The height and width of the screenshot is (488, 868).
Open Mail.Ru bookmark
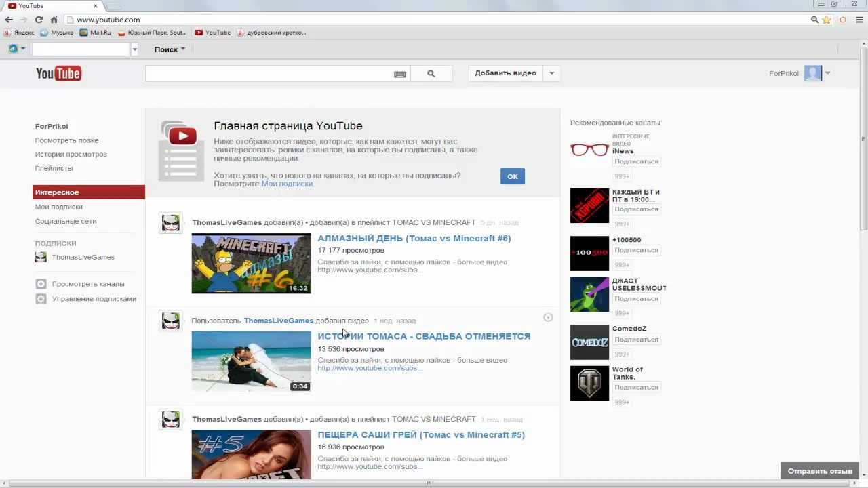[96, 33]
